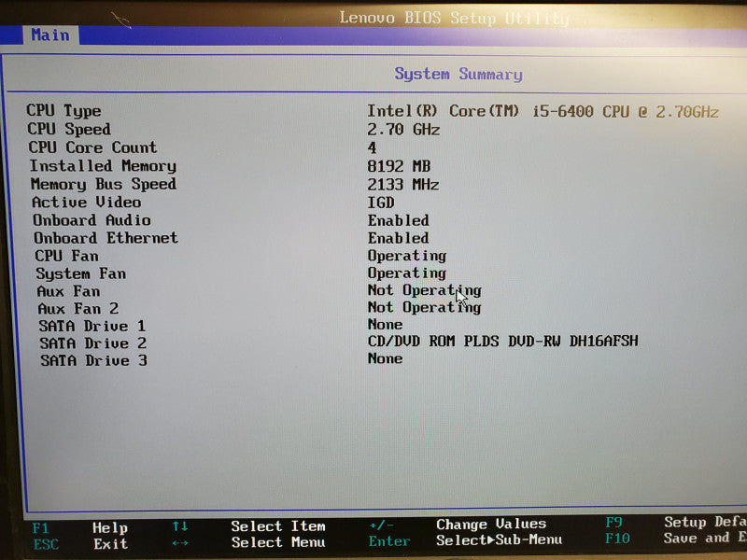The image size is (747, 560).
Task: Click the System Summary heading
Action: (x=458, y=75)
